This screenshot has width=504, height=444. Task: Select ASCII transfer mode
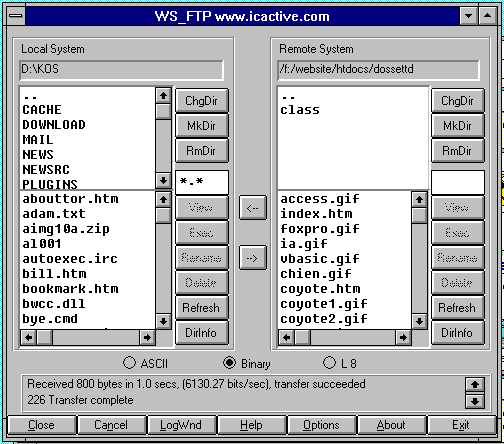[x=145, y=363]
